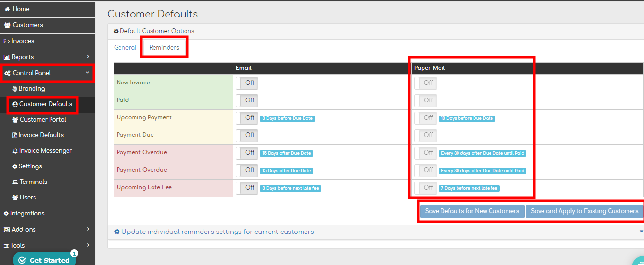Expand the Add-ons menu chevron
Screen dimensions: 644x265
coord(88,229)
